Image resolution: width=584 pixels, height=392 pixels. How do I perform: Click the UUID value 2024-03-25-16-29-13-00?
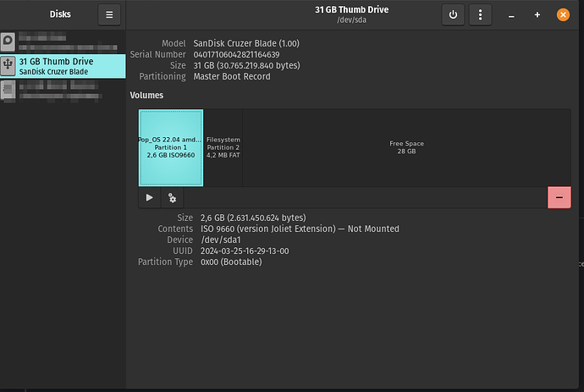245,251
